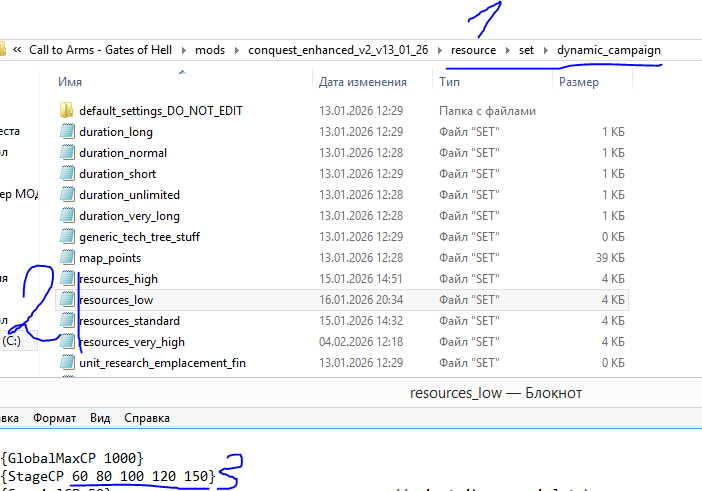This screenshot has width=702, height=491.
Task: Open the default_settings_DO_NOT_EDIT folder icon
Action: (x=67, y=111)
